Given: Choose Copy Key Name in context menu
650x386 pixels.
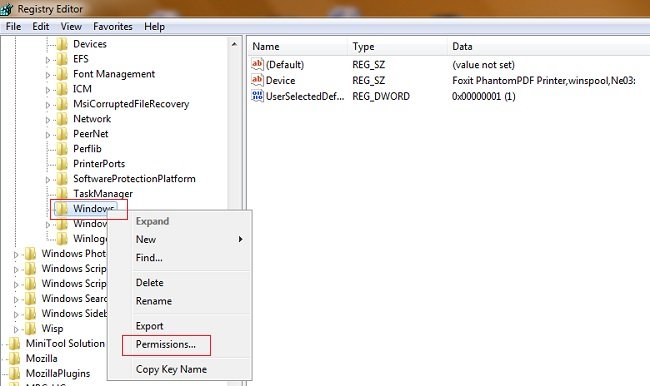Looking at the screenshot, I should pos(171,369).
